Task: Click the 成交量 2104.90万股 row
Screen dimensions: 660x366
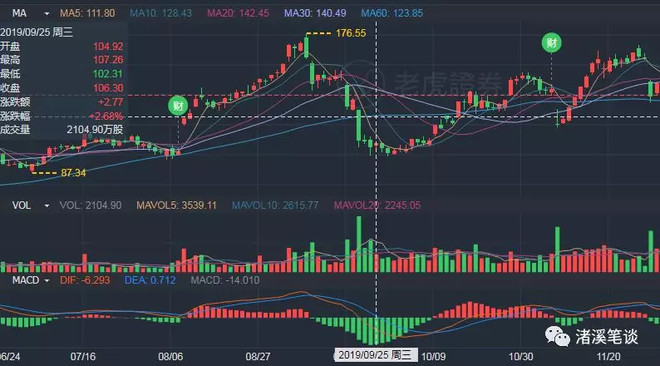Action: tap(62, 130)
